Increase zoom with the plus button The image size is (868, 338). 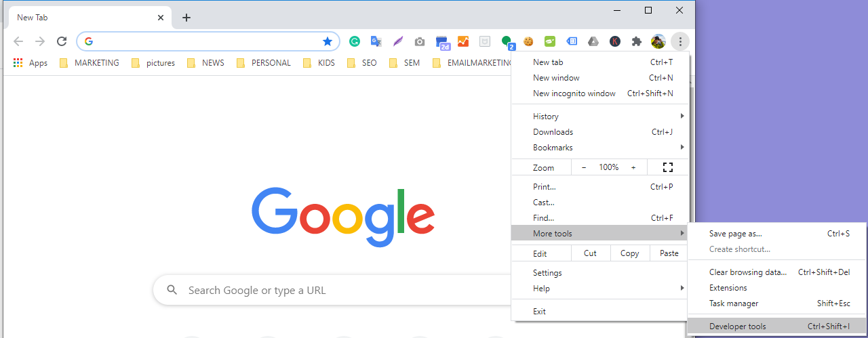point(633,167)
